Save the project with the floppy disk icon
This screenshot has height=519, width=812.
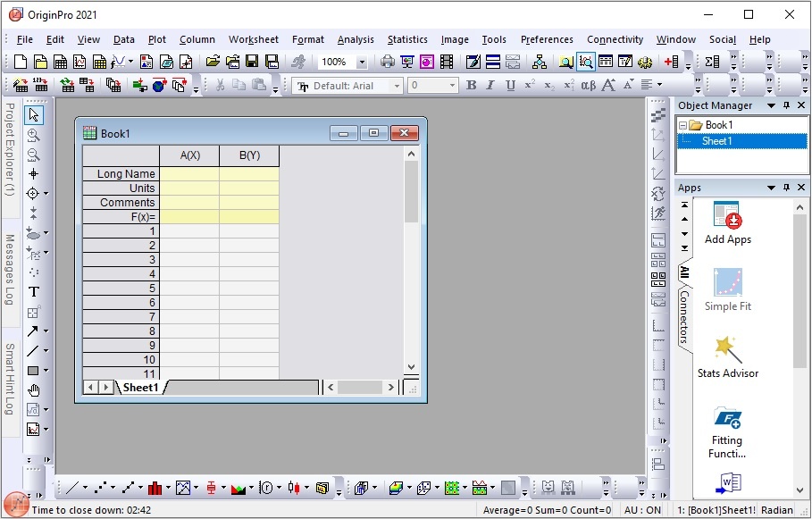(252, 63)
